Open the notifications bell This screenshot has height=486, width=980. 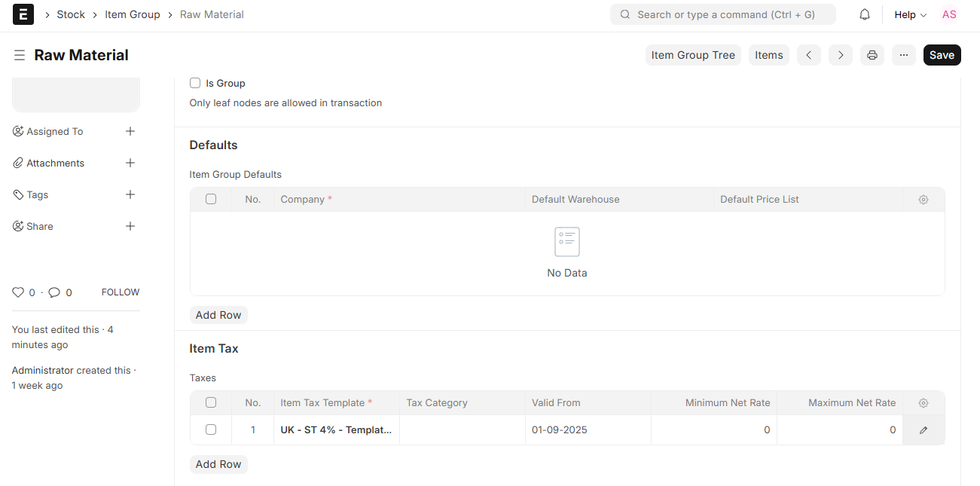(x=865, y=14)
